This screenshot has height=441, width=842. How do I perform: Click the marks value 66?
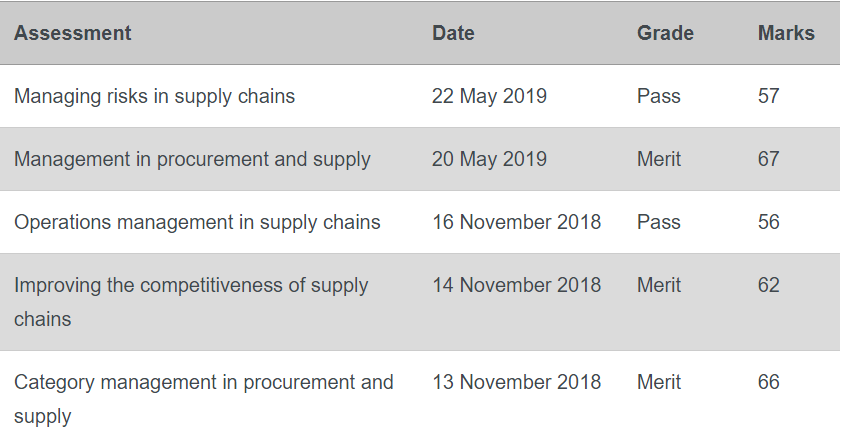click(768, 382)
